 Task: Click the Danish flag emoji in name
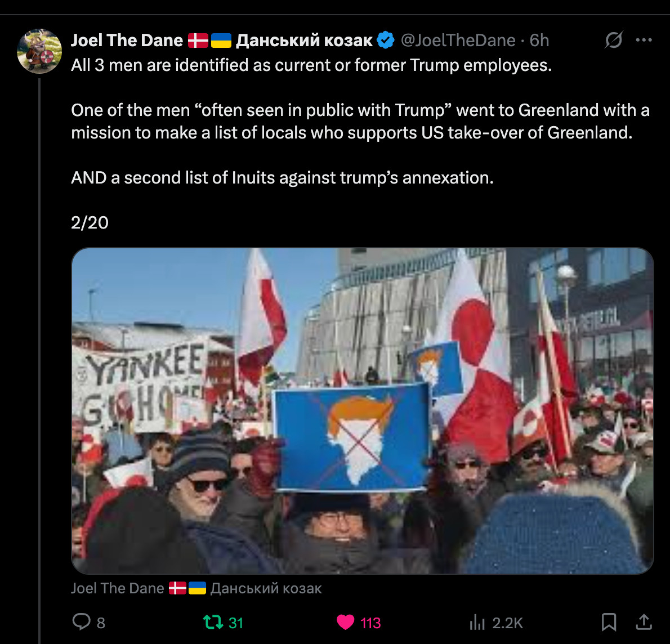[198, 41]
